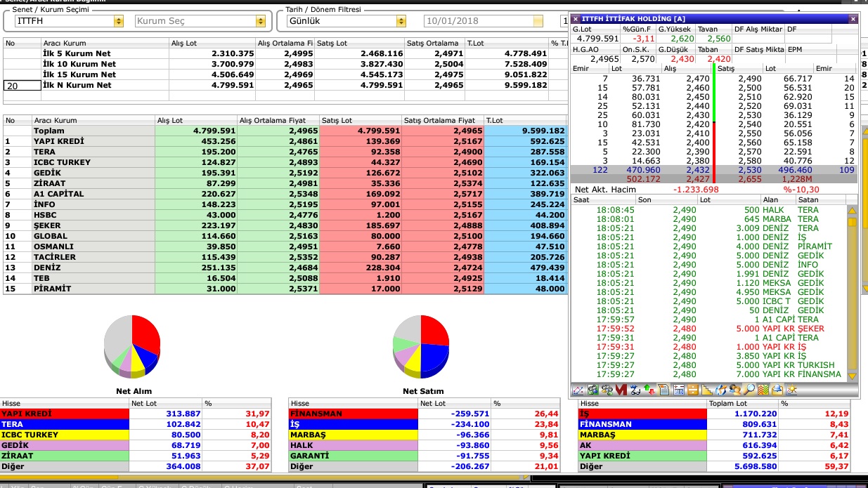Screen dimensions: 868x488
Task: Click the up arrow of trades list scrollbar
Action: click(x=853, y=210)
